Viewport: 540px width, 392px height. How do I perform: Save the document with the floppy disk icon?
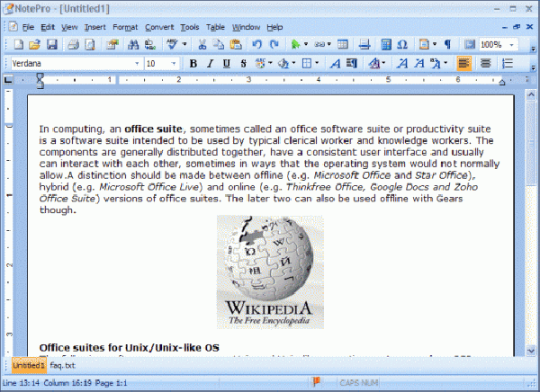52,44
